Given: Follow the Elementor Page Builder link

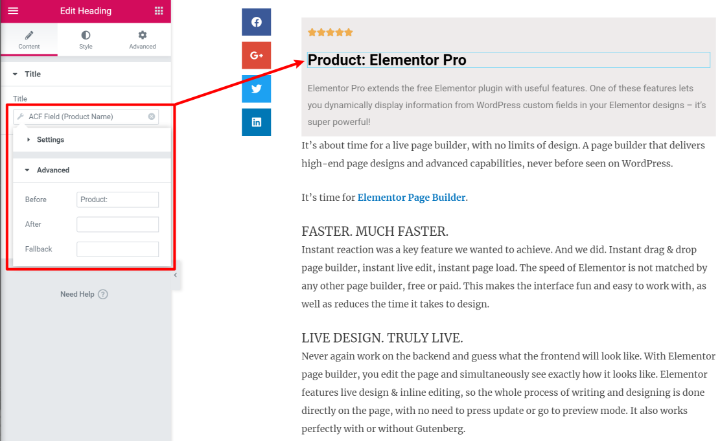Looking at the screenshot, I should 411,197.
